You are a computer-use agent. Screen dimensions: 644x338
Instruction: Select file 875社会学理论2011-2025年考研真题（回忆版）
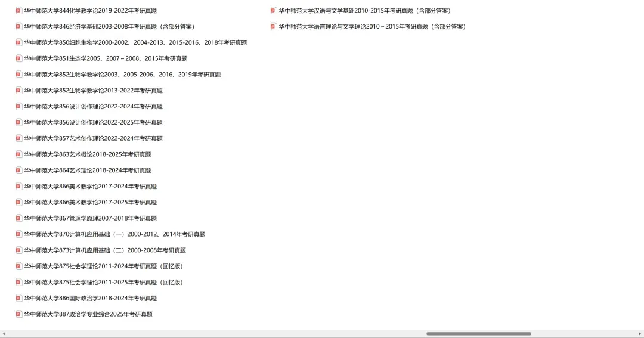[x=104, y=283]
